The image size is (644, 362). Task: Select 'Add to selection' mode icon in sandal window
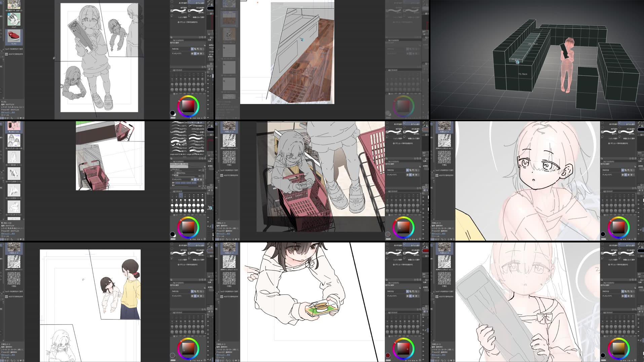(195, 49)
